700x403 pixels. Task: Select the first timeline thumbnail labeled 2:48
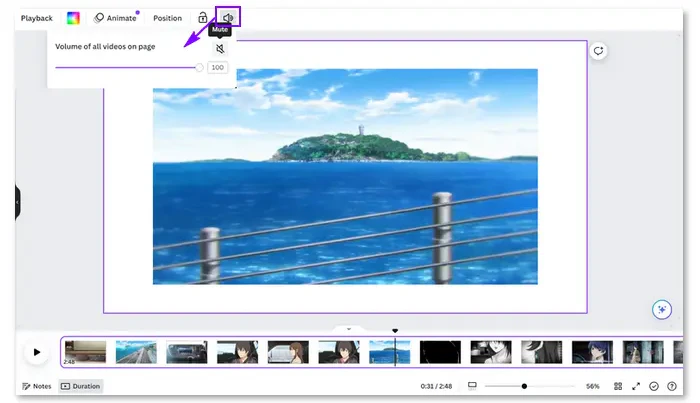pos(85,352)
